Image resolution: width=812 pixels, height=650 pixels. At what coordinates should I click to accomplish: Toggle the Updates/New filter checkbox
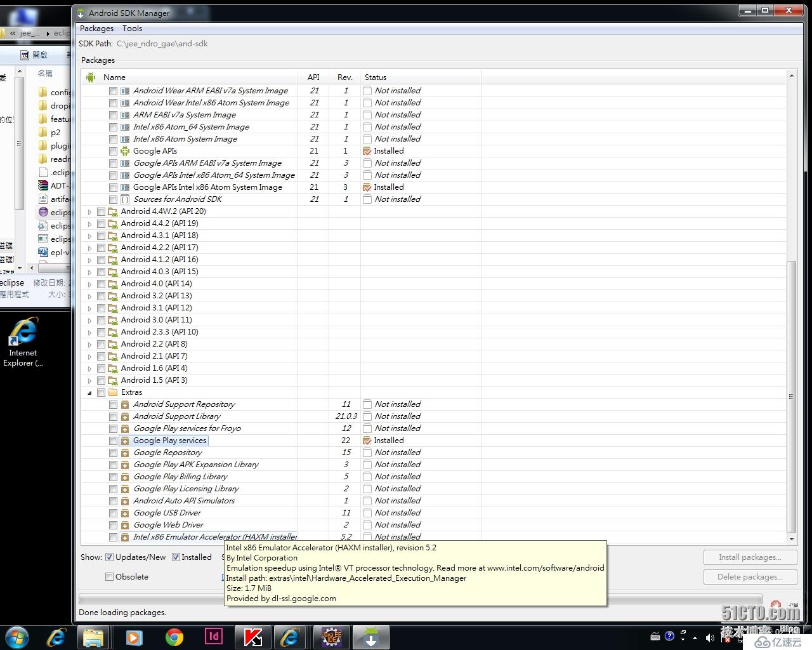(x=109, y=557)
